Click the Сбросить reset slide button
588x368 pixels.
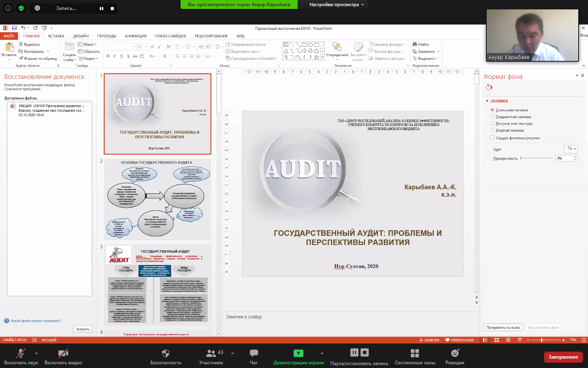click(89, 52)
